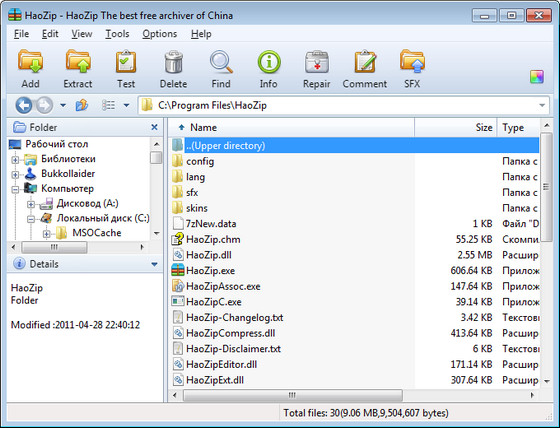Click the HaoZipEditor.dll file icon
This screenshot has width=560, height=428.
tap(178, 364)
